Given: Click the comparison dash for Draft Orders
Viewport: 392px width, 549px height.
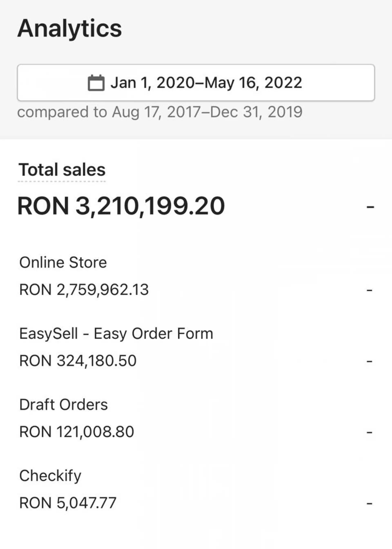Looking at the screenshot, I should [x=369, y=432].
